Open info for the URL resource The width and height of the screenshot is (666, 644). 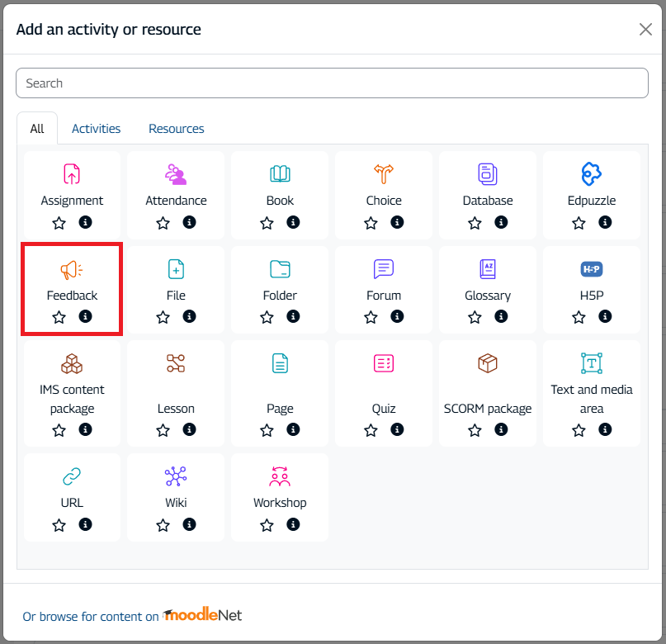click(x=85, y=525)
